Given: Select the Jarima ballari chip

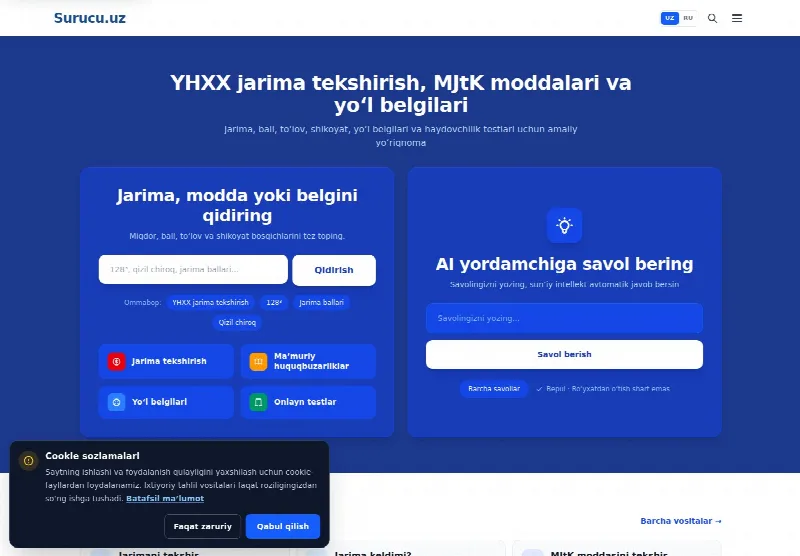Looking at the screenshot, I should 321,302.
